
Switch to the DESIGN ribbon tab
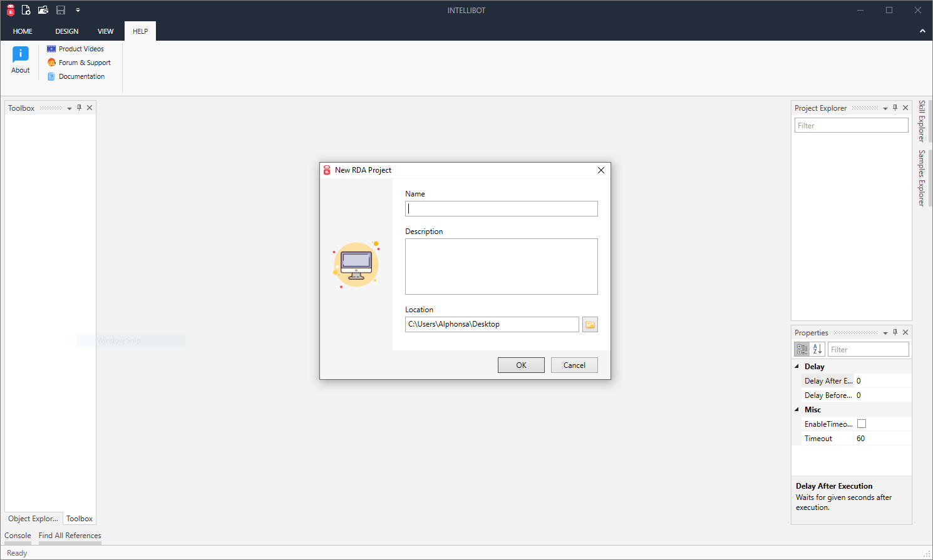(66, 31)
